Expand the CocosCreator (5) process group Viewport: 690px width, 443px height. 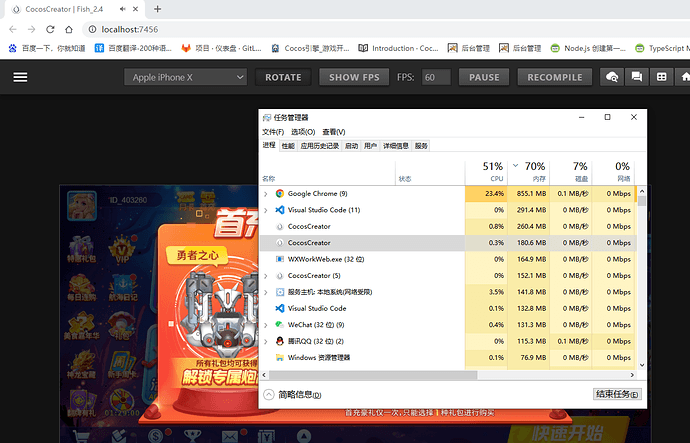(x=265, y=276)
